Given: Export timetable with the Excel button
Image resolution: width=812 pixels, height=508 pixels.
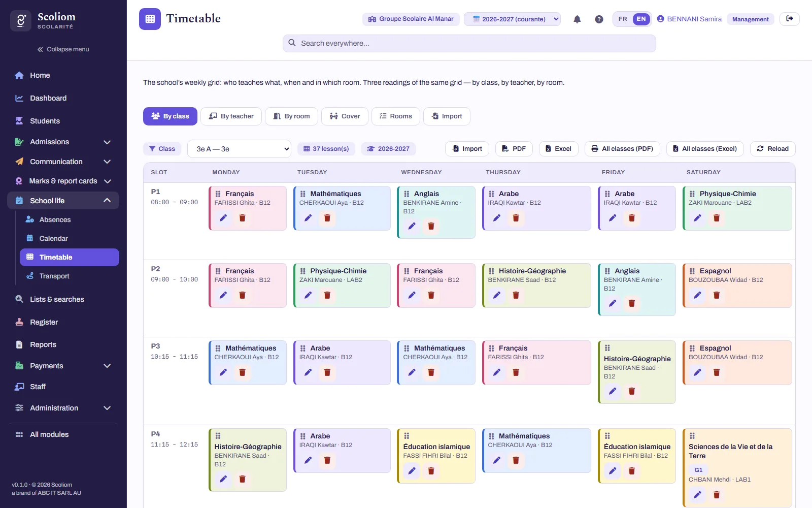Looking at the screenshot, I should [x=558, y=149].
